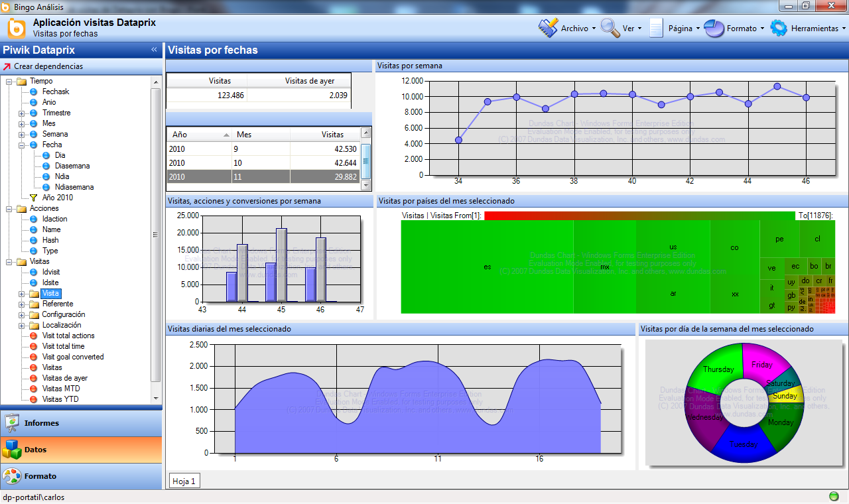The width and height of the screenshot is (849, 504).
Task: Click the Friday slice in doughnut chart
Action: (761, 365)
